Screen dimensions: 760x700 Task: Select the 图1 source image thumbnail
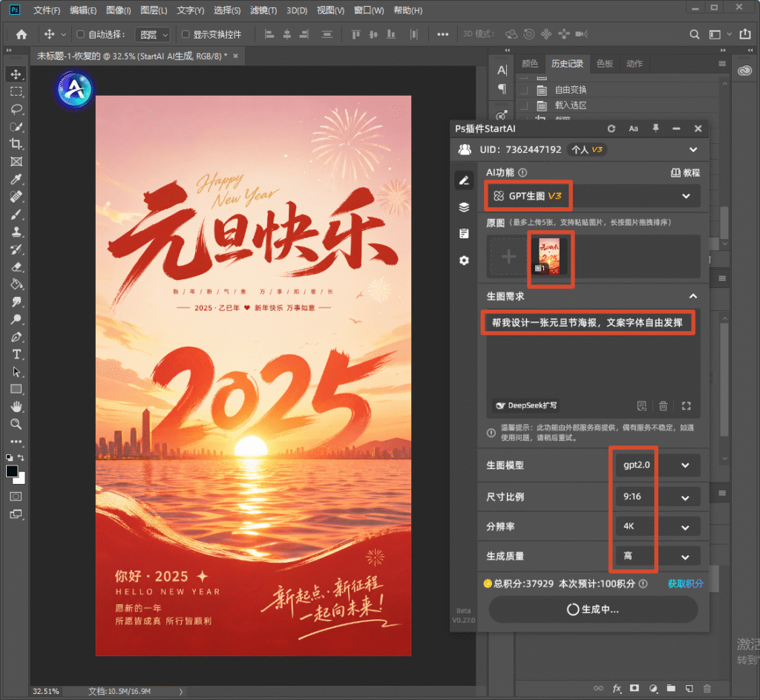[x=549, y=256]
